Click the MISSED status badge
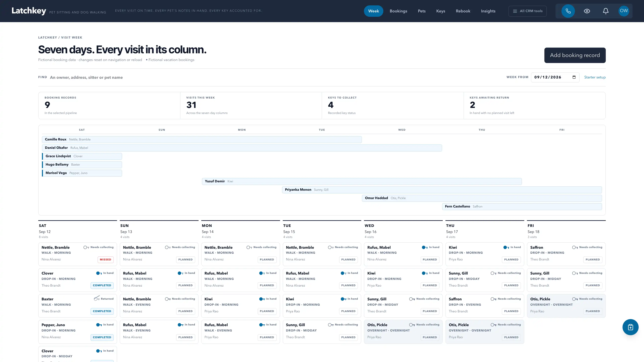The image size is (644, 362). tap(105, 260)
